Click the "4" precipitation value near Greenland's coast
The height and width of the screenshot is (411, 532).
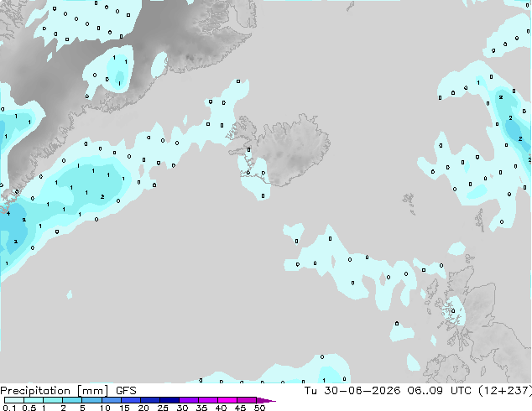click(8, 214)
